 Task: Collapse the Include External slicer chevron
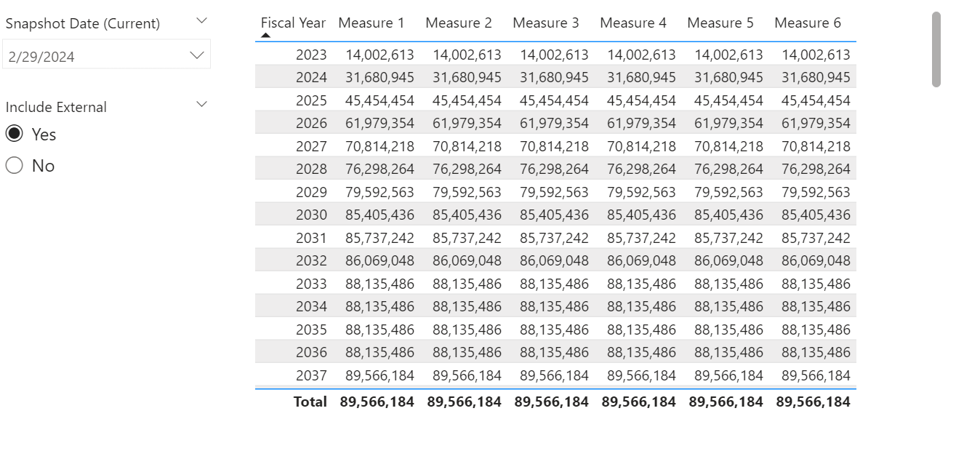pyautogui.click(x=202, y=105)
